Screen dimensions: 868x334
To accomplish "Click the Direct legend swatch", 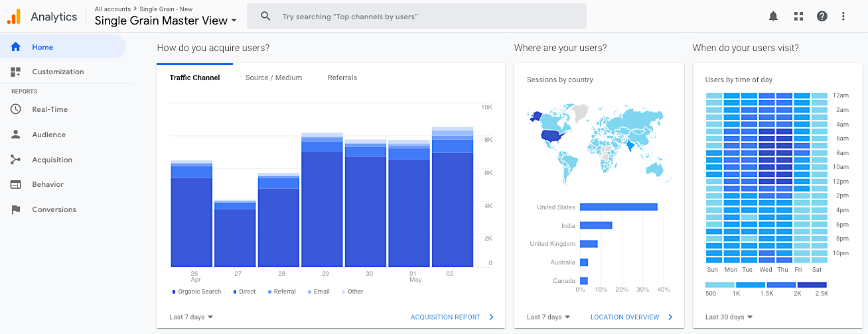I will pos(235,292).
